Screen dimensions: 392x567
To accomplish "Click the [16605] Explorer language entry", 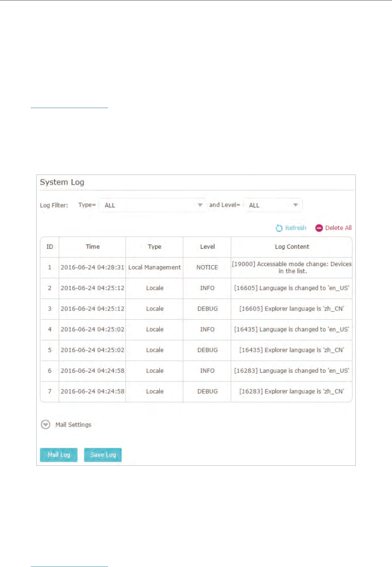I will 292,309.
